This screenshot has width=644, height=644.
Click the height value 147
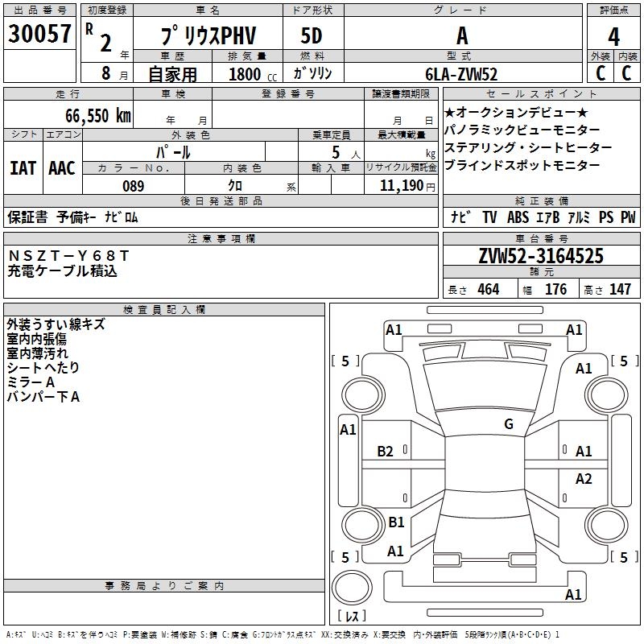[620, 289]
